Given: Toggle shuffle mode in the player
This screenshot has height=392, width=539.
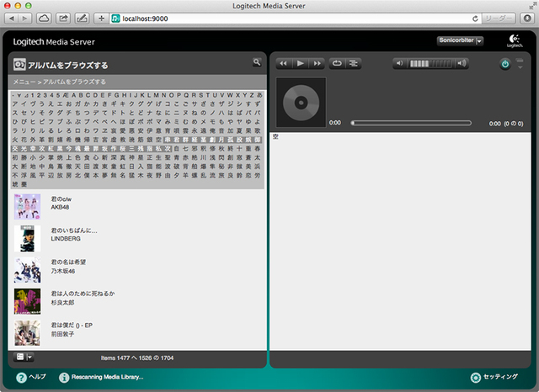Looking at the screenshot, I should coord(353,63).
